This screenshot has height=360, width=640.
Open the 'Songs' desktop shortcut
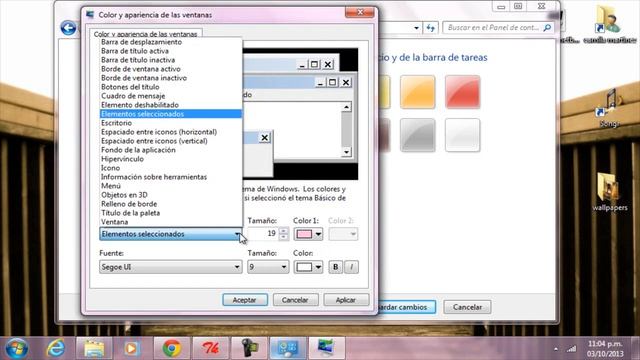tap(609, 108)
